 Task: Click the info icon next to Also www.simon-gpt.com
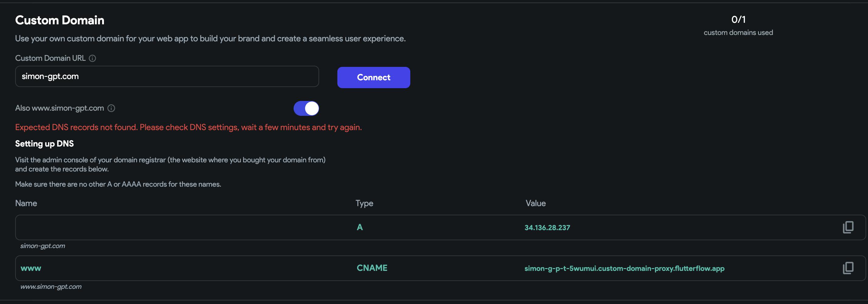(x=111, y=108)
